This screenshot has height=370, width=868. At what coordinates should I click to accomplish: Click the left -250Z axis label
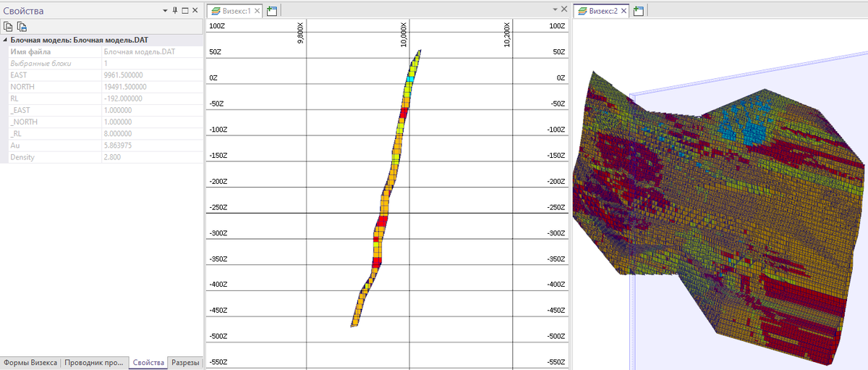(218, 207)
